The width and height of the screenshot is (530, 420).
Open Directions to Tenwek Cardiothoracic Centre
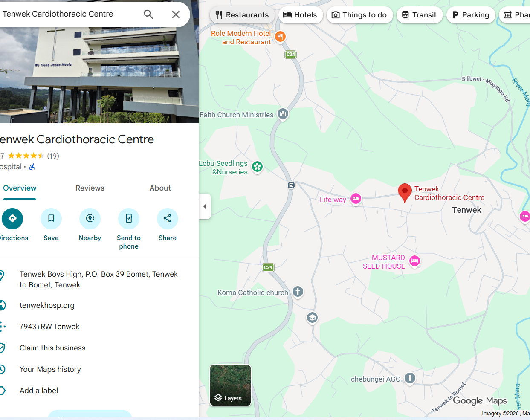pyautogui.click(x=12, y=219)
